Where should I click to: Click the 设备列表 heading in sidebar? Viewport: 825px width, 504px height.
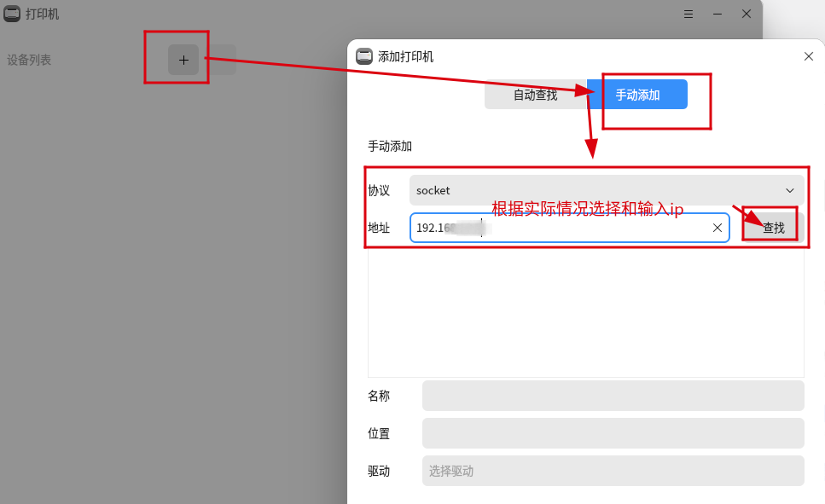coord(29,60)
